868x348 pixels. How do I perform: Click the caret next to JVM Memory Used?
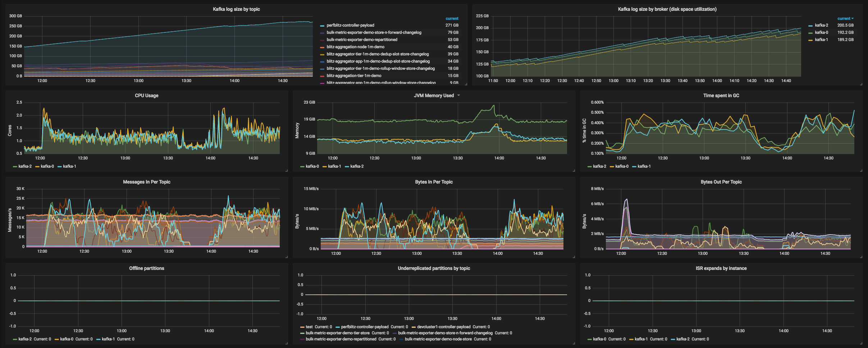[x=458, y=95]
